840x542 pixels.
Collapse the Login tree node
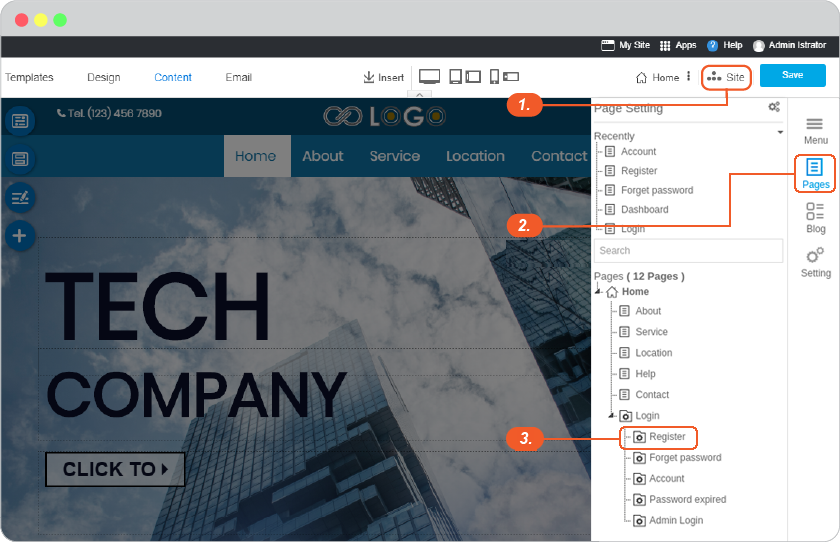click(x=612, y=415)
